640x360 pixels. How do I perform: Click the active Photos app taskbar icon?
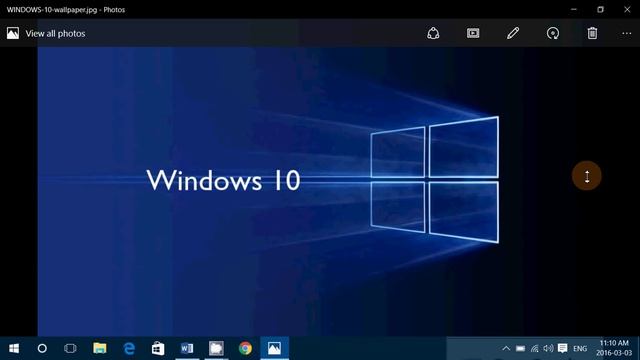pyautogui.click(x=274, y=348)
